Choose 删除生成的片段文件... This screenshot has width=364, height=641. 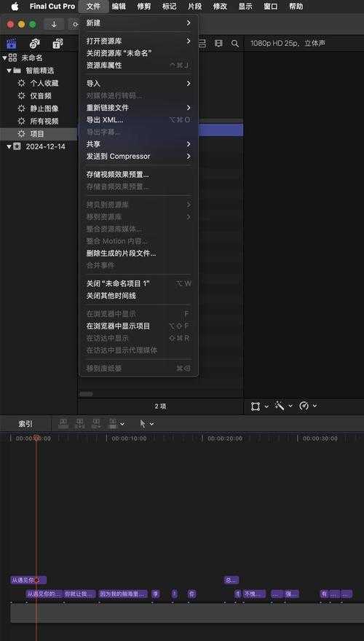[138, 253]
